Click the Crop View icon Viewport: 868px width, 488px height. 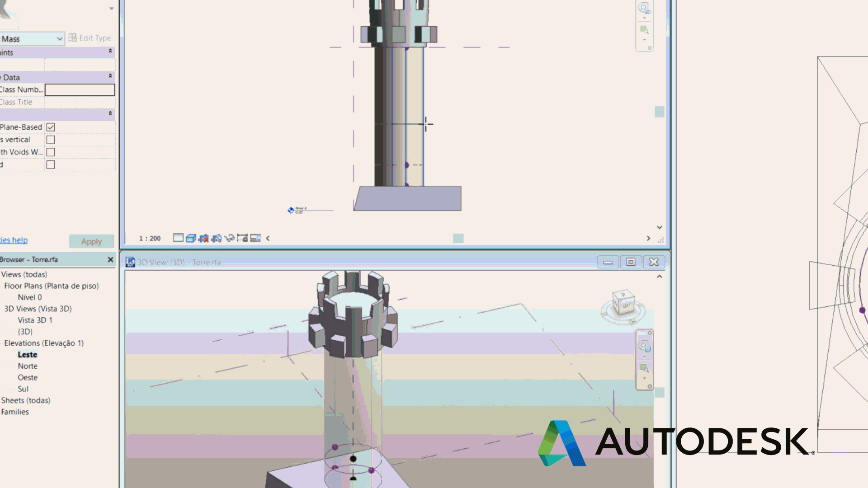click(203, 238)
